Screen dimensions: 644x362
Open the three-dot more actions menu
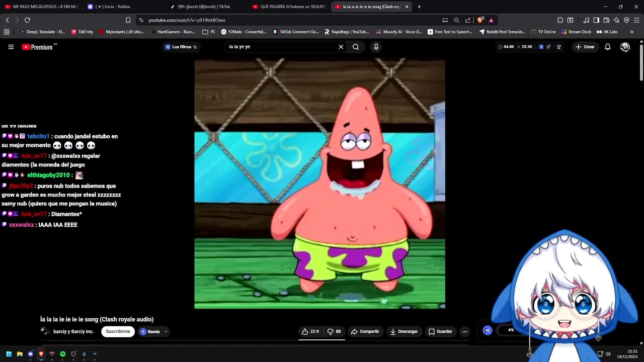465,331
